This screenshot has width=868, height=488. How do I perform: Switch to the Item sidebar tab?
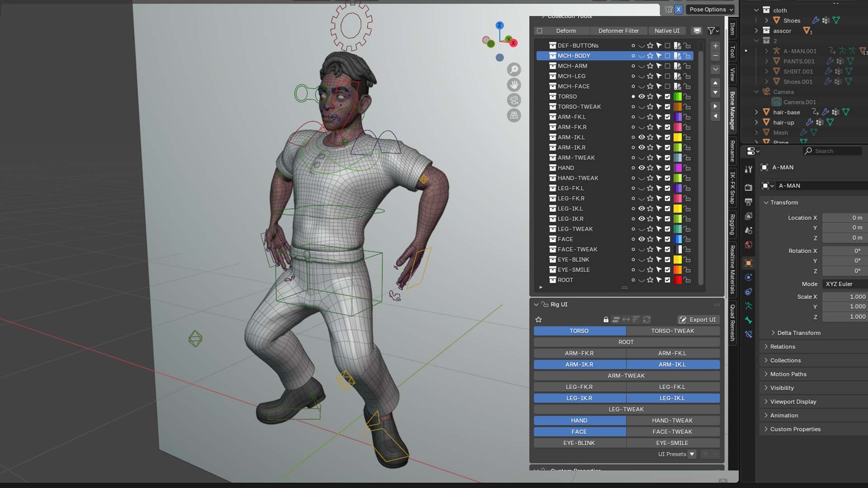tap(732, 28)
